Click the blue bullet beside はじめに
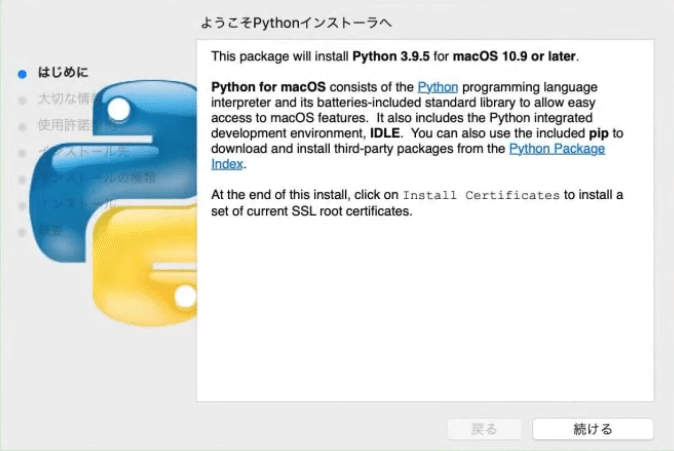This screenshot has height=451, width=674. [22, 74]
